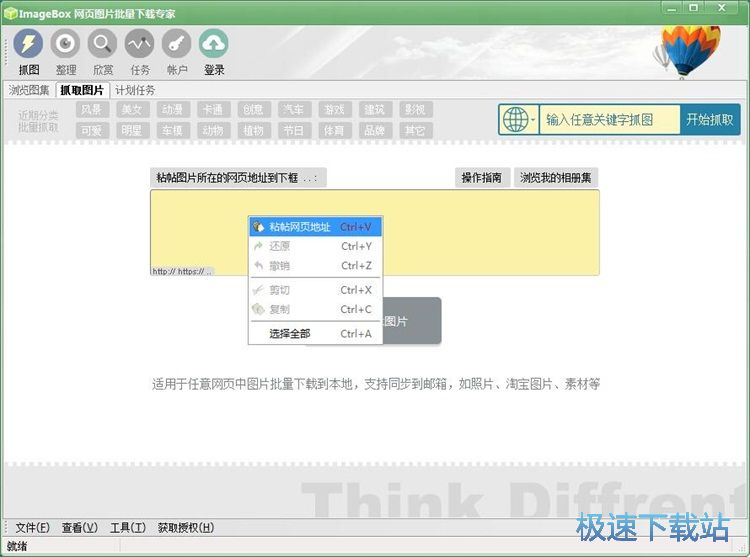Viewport: 750px width, 557px height.
Task: Select the 其它 category button
Action: coord(416,131)
